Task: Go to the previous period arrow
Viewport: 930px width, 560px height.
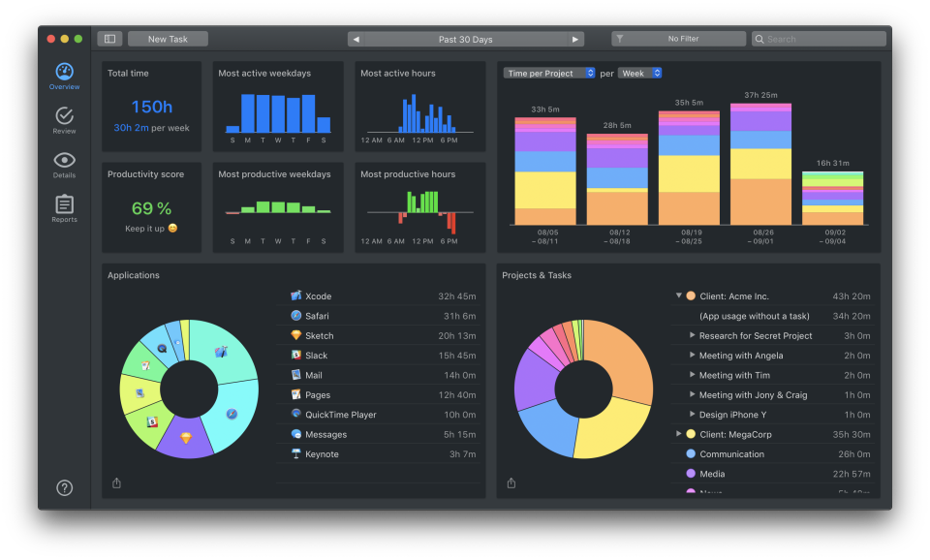Action: [356, 39]
